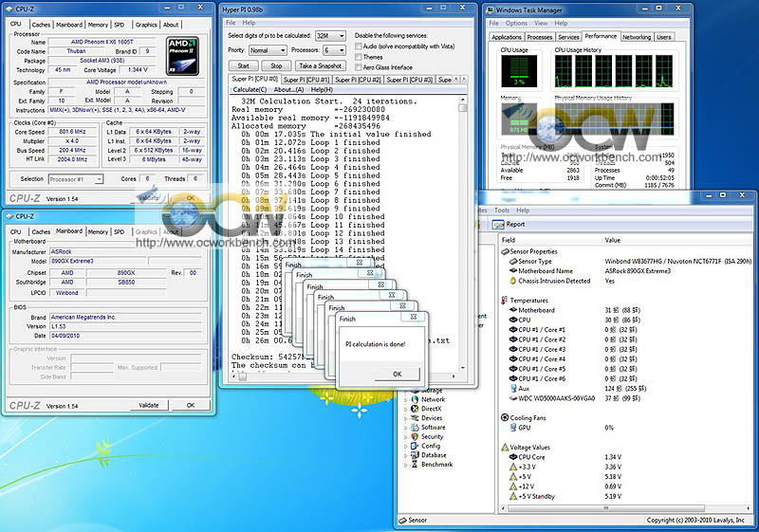Click the Sensor Type icon in Everest
This screenshot has width=759, height=532.
coord(513,261)
